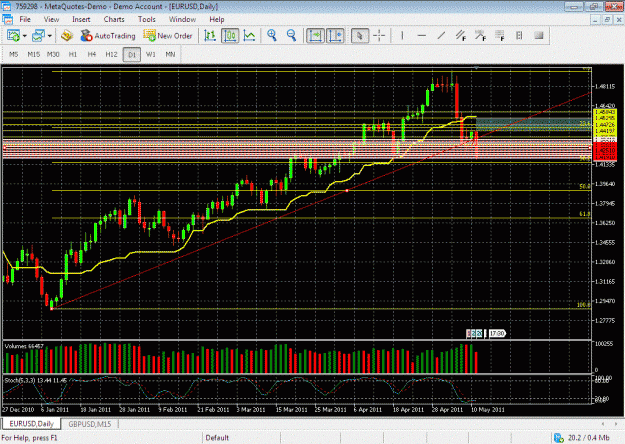
Task: Minimize the inner chart window
Action: [x=595, y=19]
